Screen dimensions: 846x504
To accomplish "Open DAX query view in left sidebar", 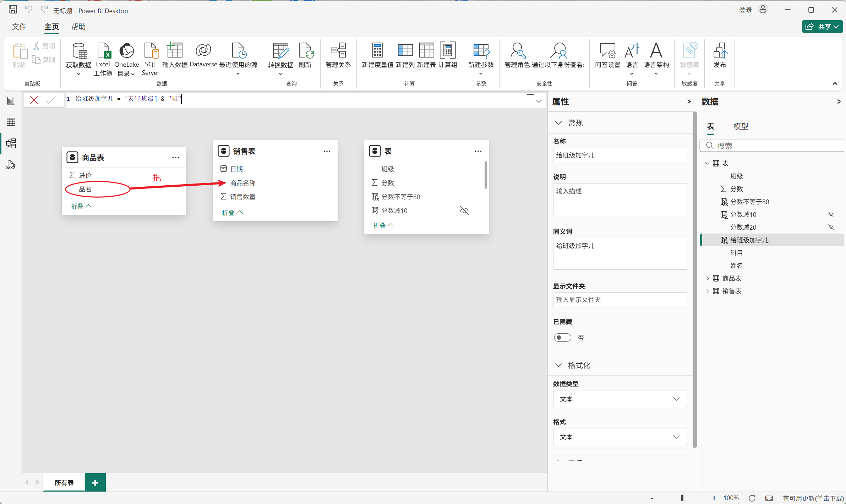I will (x=10, y=165).
